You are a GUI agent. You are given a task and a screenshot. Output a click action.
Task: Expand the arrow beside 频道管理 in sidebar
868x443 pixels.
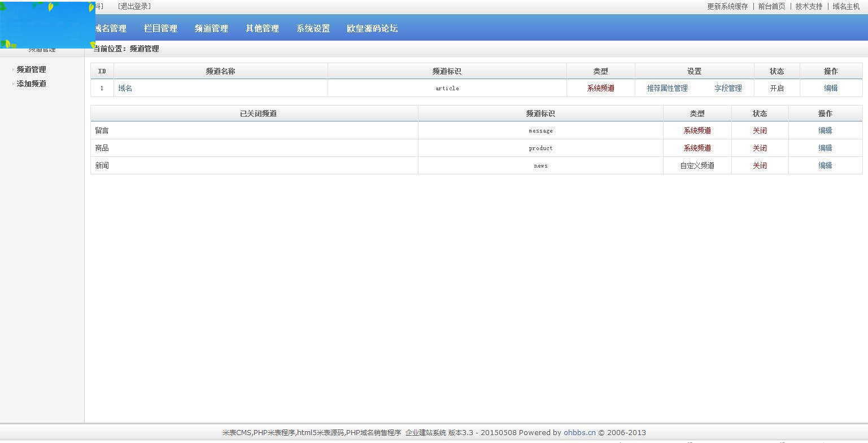coord(12,69)
